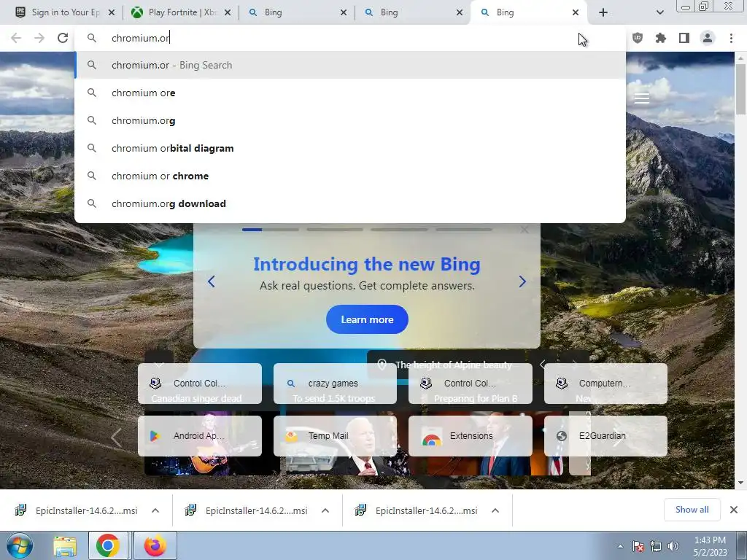Show hidden system tray icons
Viewport: 747px width, 560px height.
pyautogui.click(x=620, y=546)
